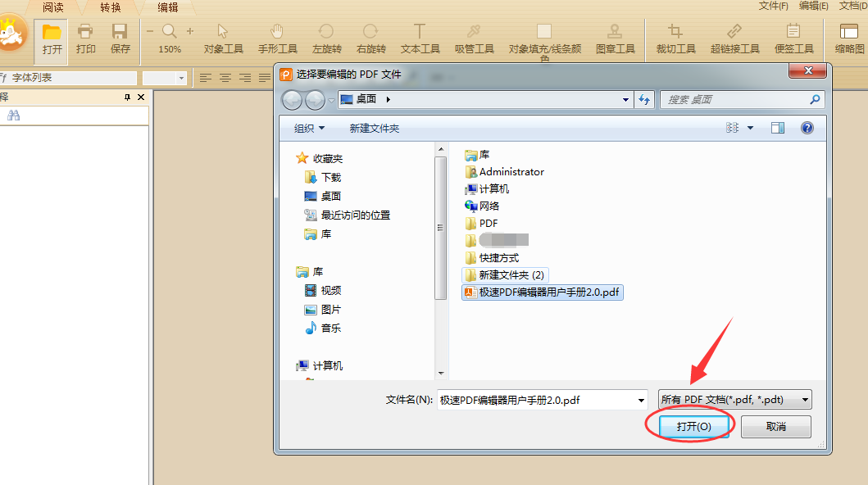868x485 pixels.
Task: Center align text in format bar
Action: (x=225, y=78)
